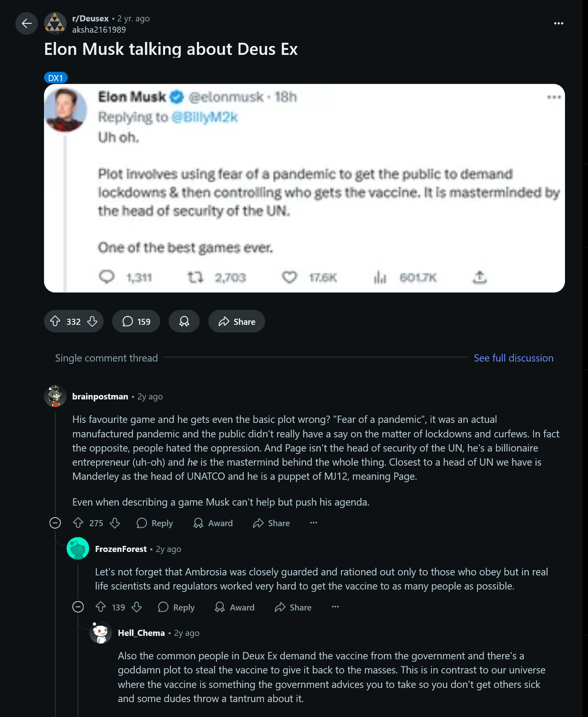Go back using the back arrow
This screenshot has width=588, height=717.
point(26,23)
